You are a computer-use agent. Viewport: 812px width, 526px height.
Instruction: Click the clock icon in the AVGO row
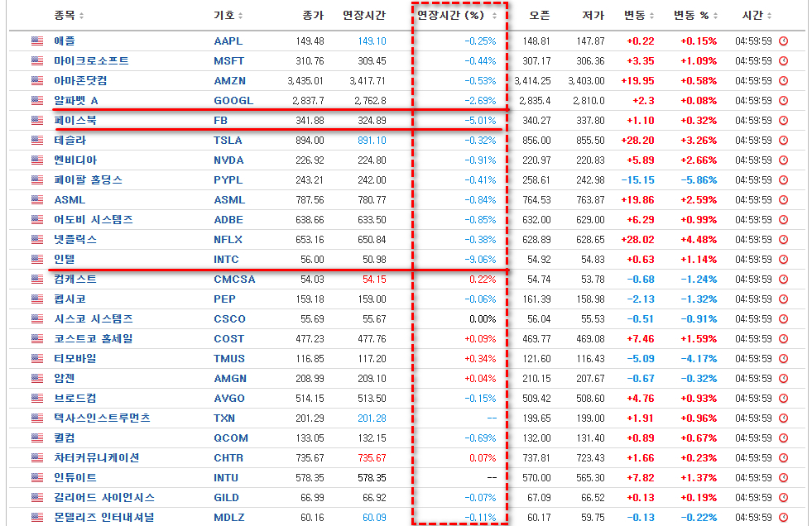coord(784,399)
